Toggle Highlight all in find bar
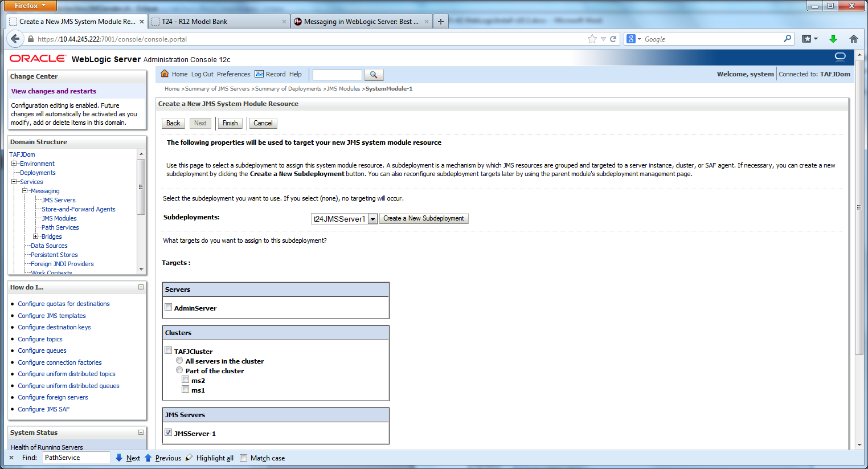This screenshot has height=469, width=868. tap(210, 458)
